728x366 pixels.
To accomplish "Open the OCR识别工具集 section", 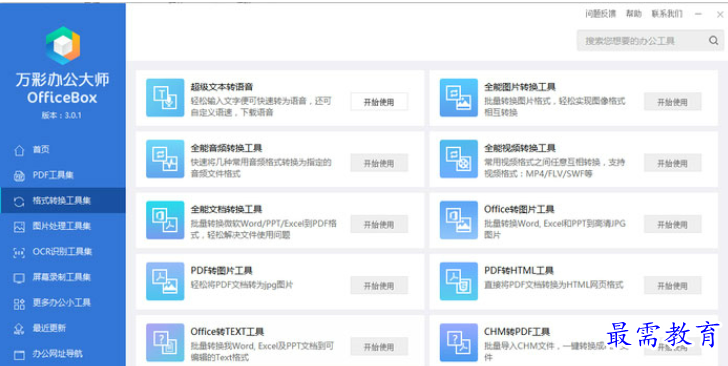I will [63, 252].
